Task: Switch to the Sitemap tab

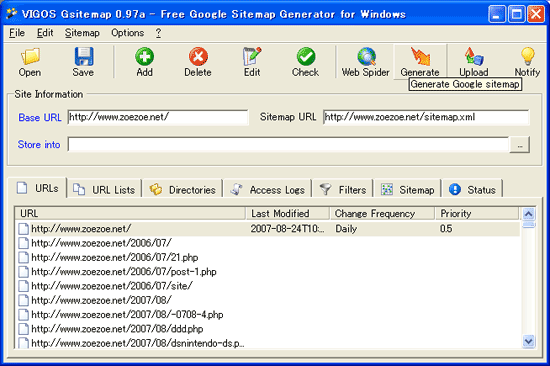Action: 408,190
